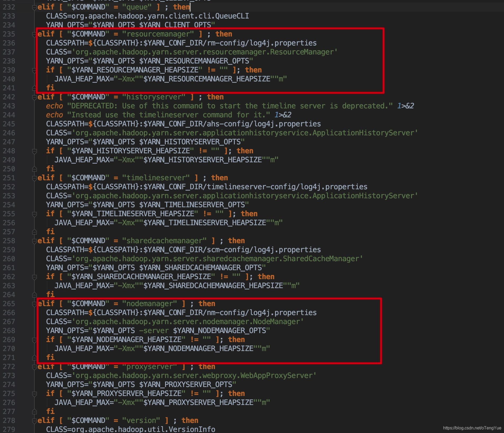Image resolution: width=504 pixels, height=433 pixels.
Task: Click the ResourceManager class string on line 237
Action: tap(205, 52)
